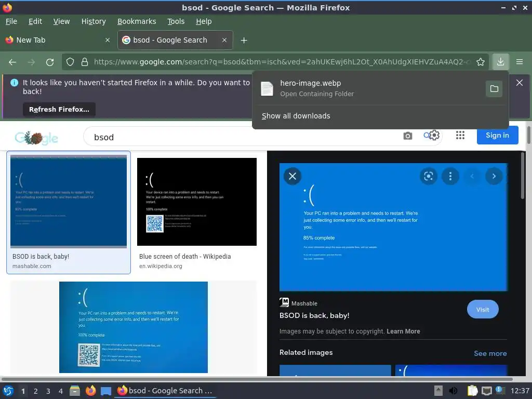Click en.wikipedia.org source text

pyautogui.click(x=161, y=267)
